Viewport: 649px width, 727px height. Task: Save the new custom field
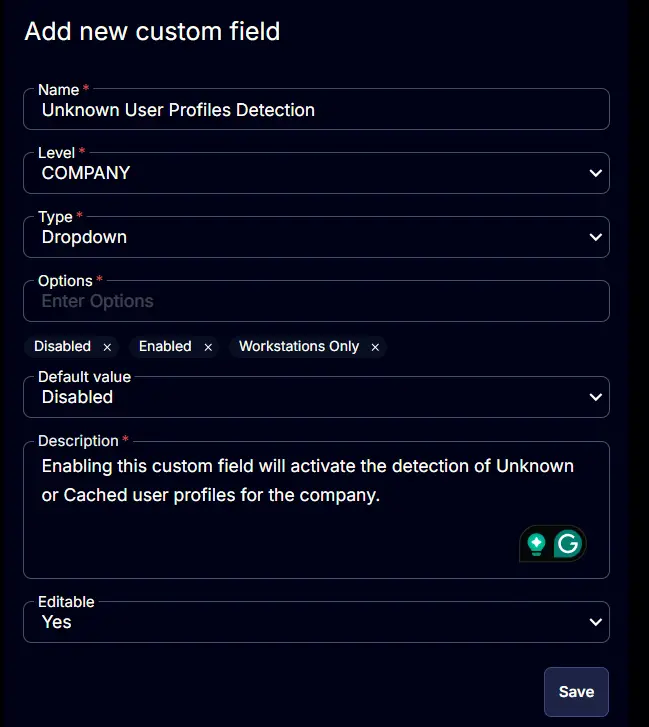pyautogui.click(x=576, y=692)
